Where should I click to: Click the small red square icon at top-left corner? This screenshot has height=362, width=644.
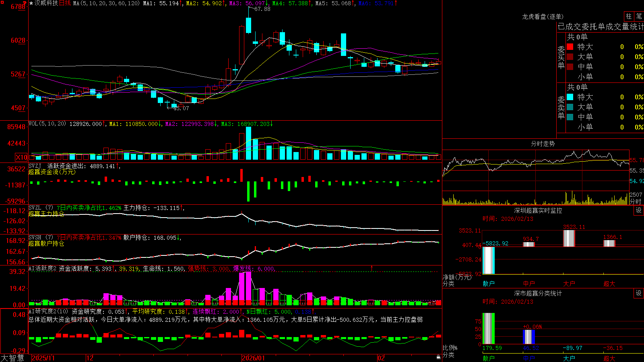click(x=2, y=2)
